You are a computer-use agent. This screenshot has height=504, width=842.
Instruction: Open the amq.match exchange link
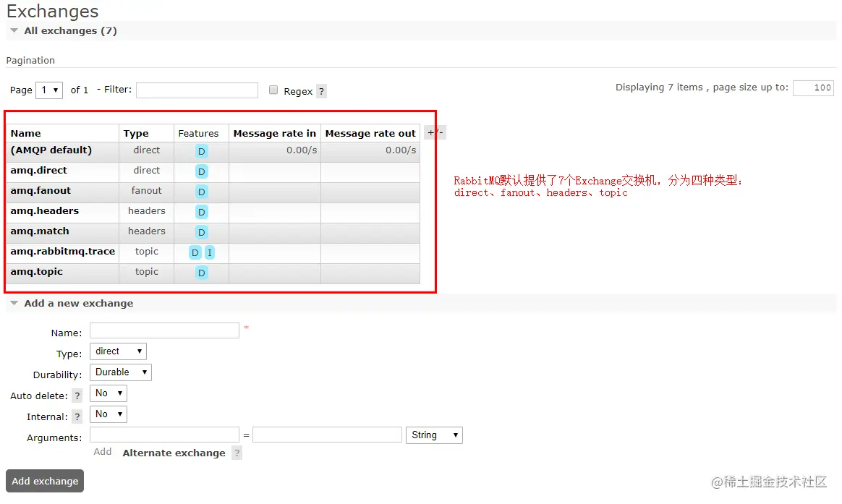(x=40, y=231)
